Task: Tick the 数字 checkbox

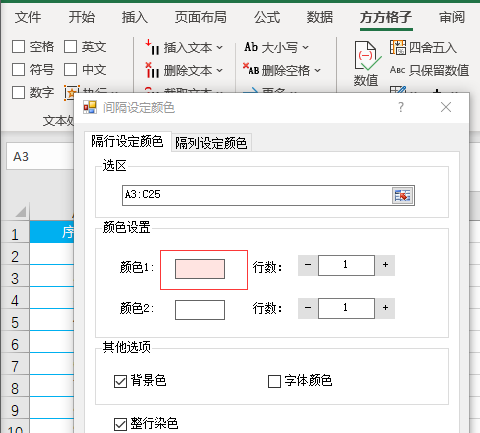Action: point(18,92)
